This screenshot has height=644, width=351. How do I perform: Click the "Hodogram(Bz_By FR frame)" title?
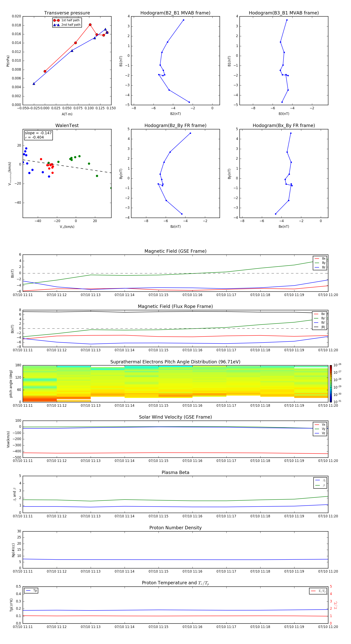[175, 125]
